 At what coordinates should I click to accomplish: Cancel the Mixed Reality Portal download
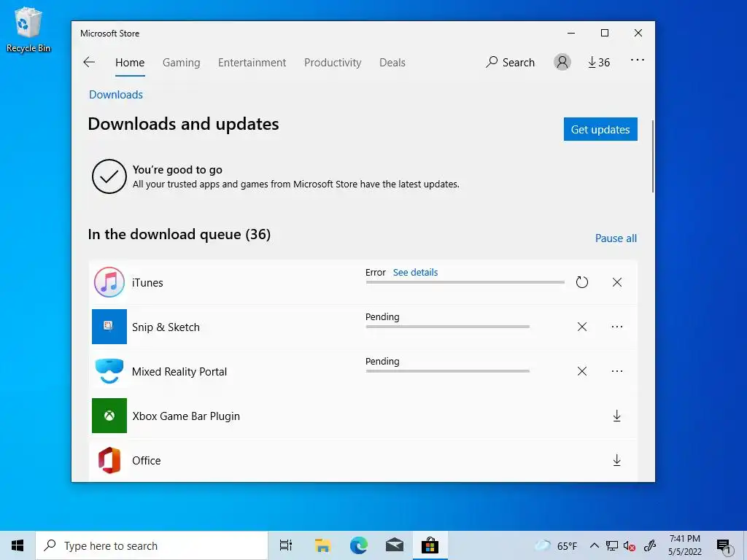[x=581, y=371]
